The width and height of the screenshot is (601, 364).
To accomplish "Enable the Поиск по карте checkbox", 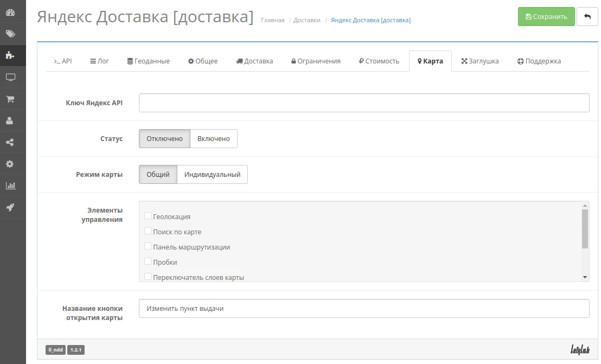I will [x=148, y=231].
